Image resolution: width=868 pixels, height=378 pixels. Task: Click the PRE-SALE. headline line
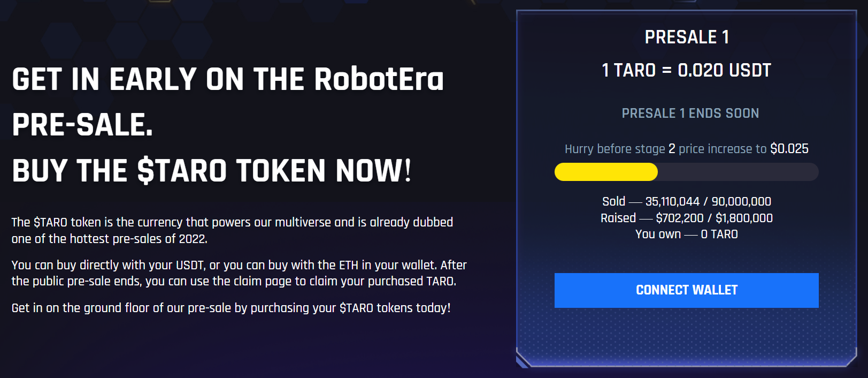click(82, 125)
